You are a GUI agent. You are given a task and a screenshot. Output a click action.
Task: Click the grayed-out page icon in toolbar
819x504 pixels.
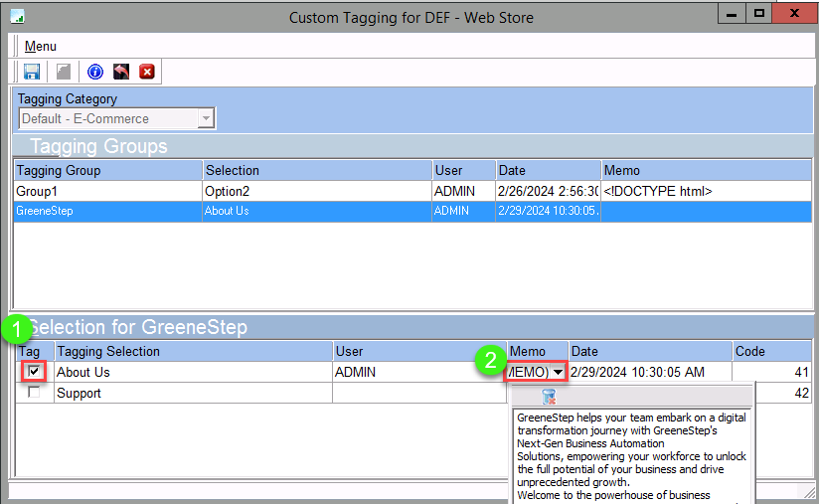tap(64, 72)
